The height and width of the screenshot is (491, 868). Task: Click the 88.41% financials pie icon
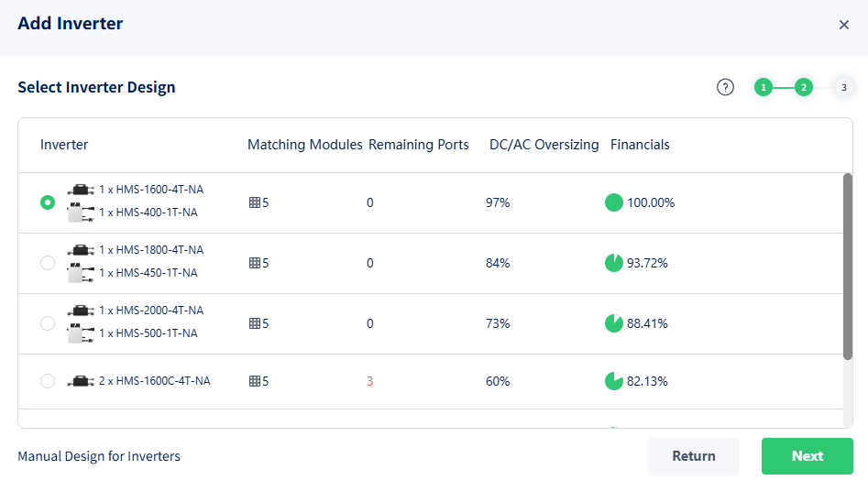pos(614,323)
